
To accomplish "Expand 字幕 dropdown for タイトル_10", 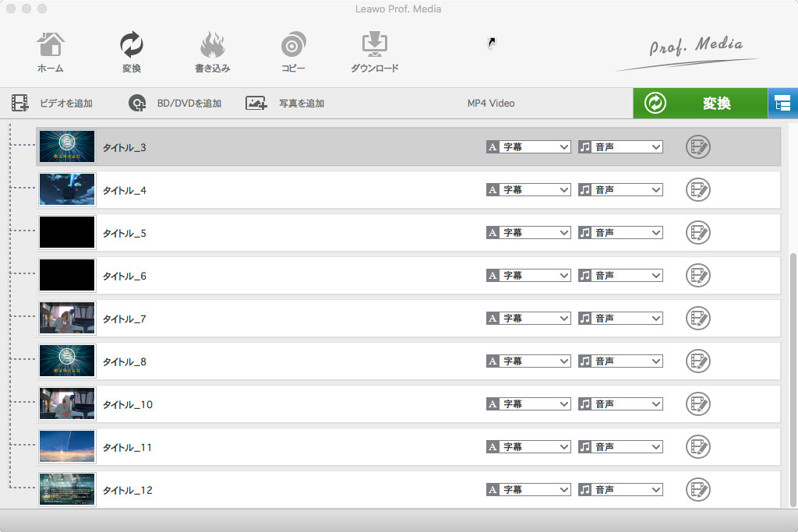I will 528,403.
